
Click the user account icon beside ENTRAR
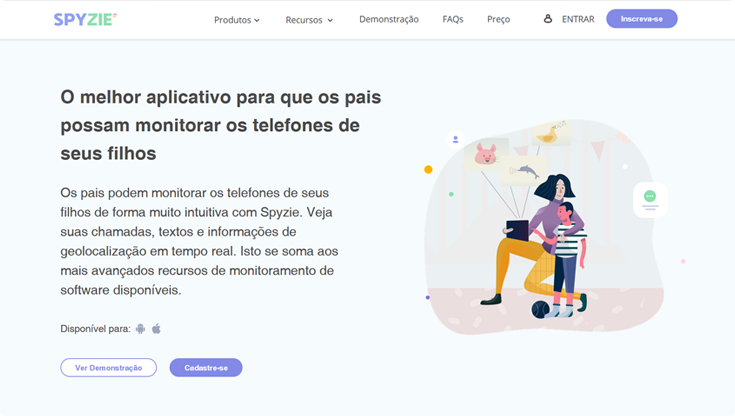click(548, 19)
